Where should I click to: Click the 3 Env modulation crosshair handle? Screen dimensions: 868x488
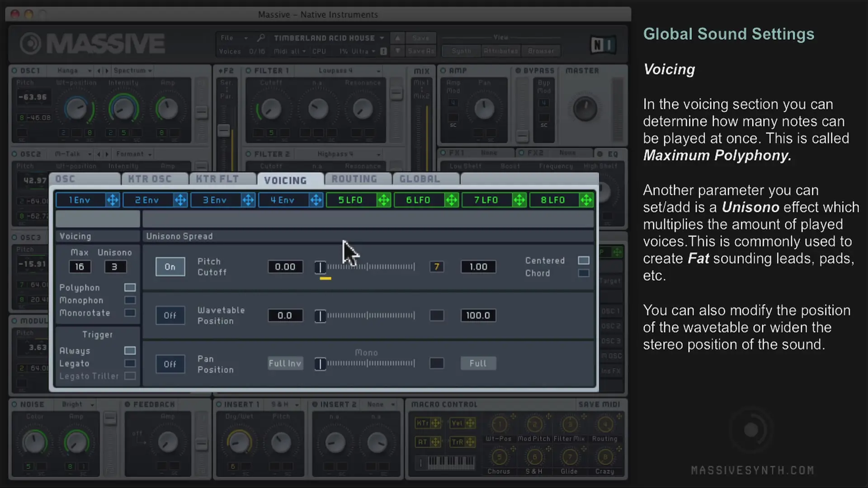pyautogui.click(x=248, y=200)
